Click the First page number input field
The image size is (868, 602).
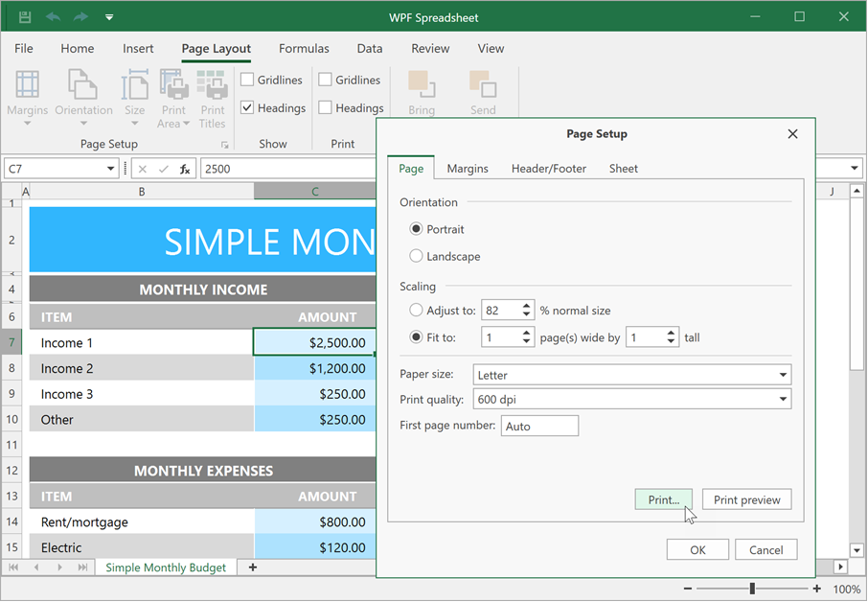pyautogui.click(x=539, y=425)
